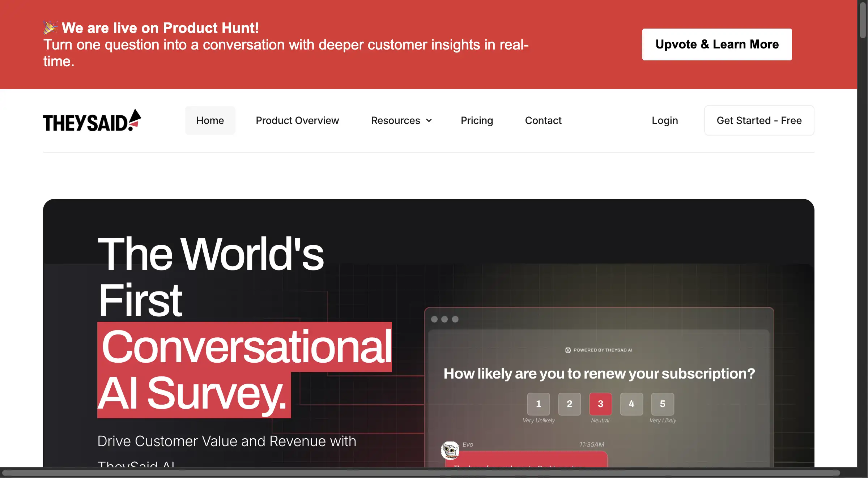Click rating button number 5 Very Likely
Screen dimensions: 868x478
(663, 404)
